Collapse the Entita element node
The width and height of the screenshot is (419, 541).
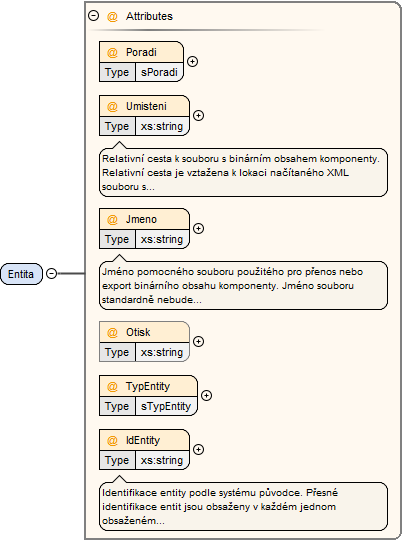[51, 274]
